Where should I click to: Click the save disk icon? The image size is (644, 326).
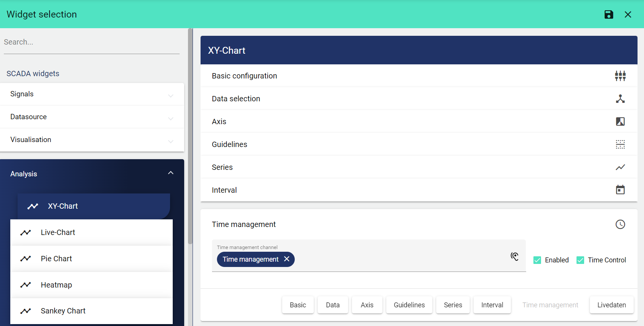[x=609, y=14]
